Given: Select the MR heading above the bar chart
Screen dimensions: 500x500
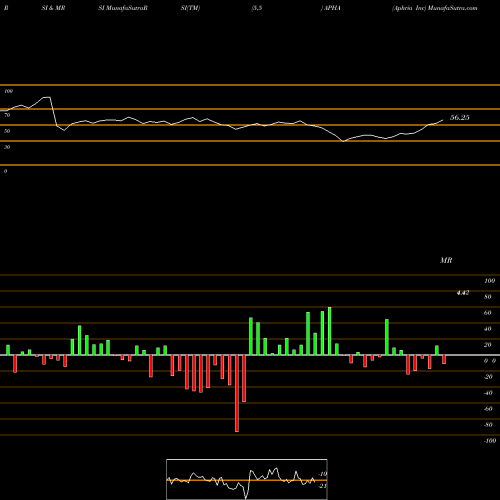Looking at the screenshot, I should coord(446,260).
